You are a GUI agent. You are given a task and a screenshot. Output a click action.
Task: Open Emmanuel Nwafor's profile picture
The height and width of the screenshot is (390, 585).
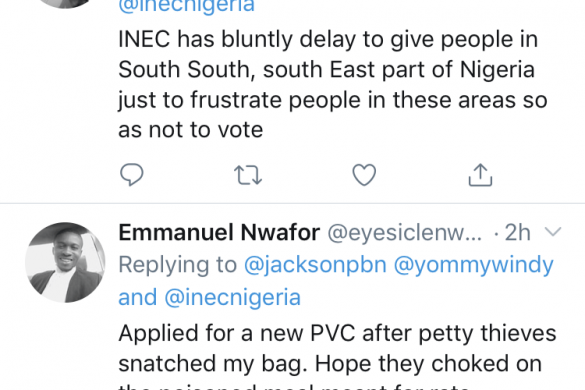click(65, 262)
